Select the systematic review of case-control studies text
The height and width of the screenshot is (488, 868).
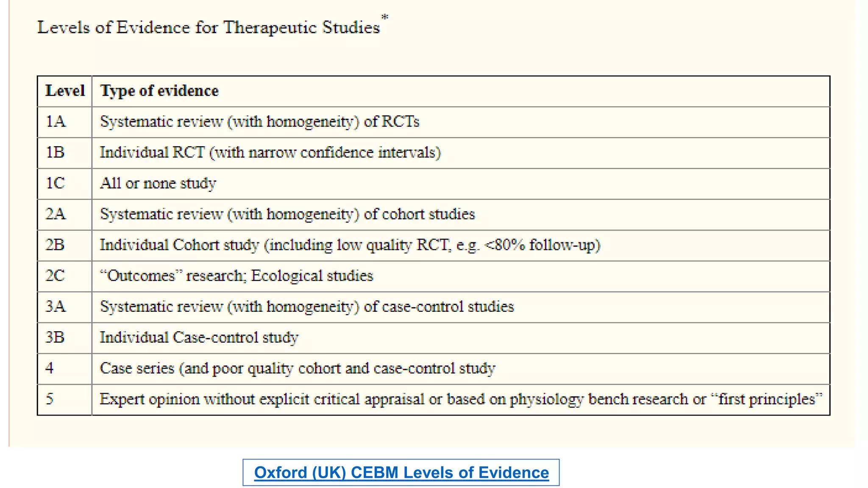307,307
